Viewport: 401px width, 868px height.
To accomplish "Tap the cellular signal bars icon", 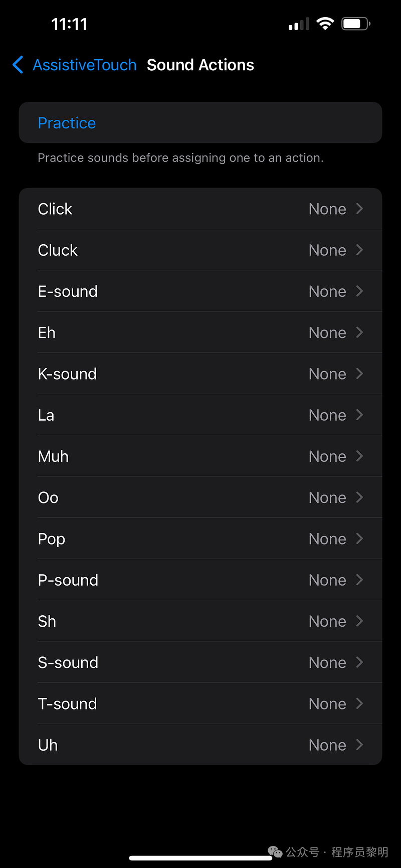I will (299, 24).
